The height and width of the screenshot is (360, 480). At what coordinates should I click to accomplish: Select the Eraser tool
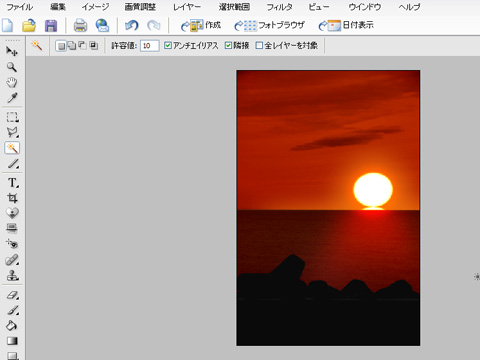pyautogui.click(x=12, y=295)
